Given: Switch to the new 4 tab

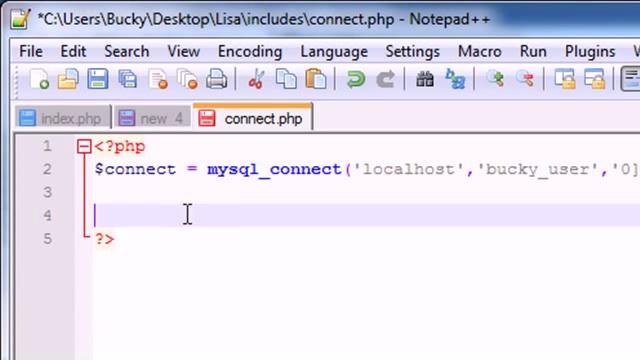Looking at the screenshot, I should [x=152, y=118].
